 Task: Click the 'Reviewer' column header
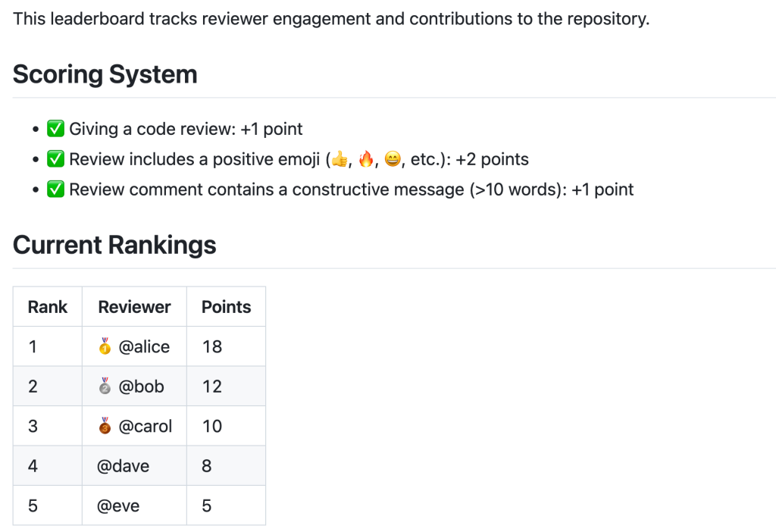(x=134, y=307)
